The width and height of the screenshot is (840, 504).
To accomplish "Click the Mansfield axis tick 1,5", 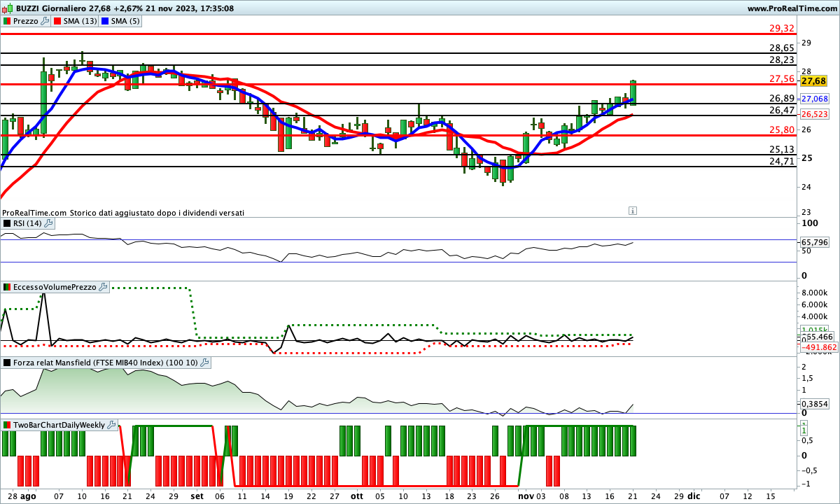I will (807, 378).
